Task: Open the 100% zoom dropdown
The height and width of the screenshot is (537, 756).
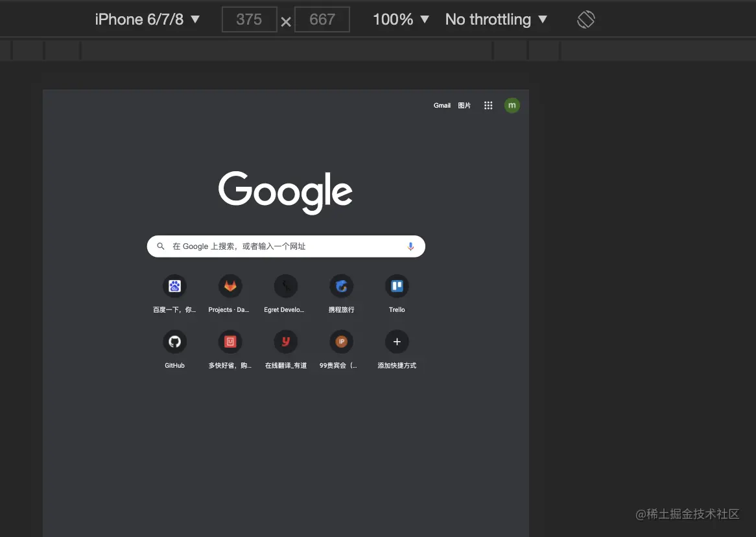Action: tap(401, 19)
